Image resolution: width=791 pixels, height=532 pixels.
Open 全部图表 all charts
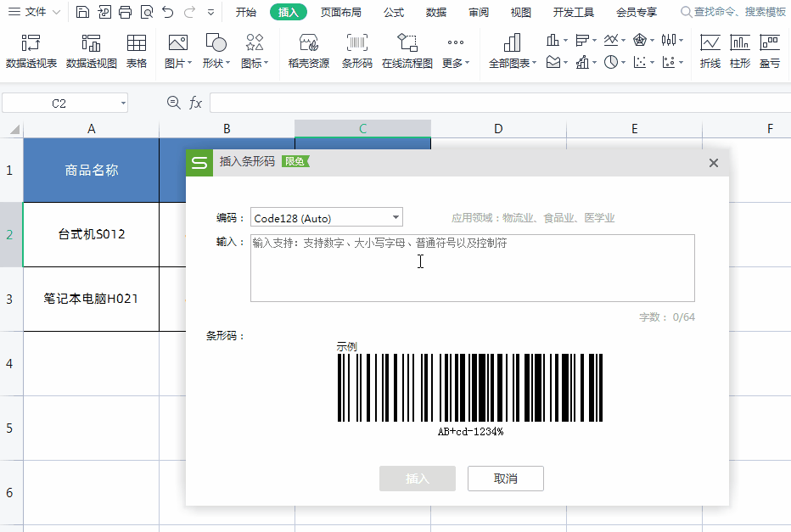click(x=512, y=51)
